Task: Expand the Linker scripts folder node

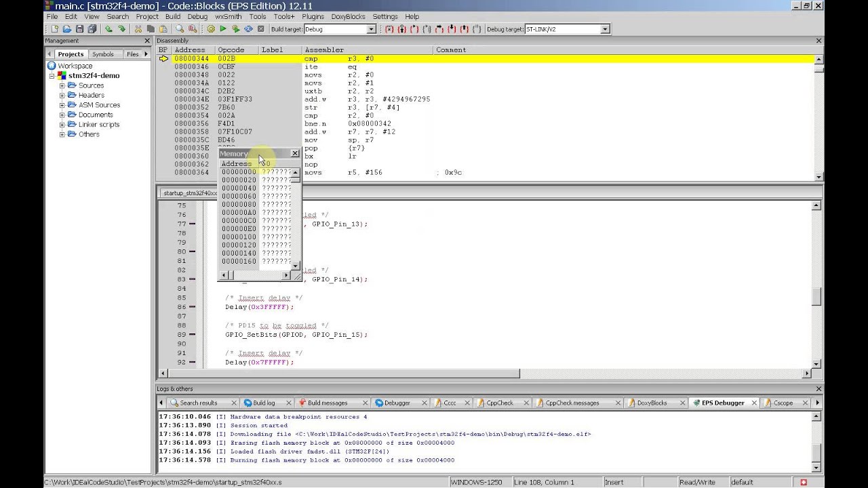Action: pyautogui.click(x=62, y=125)
